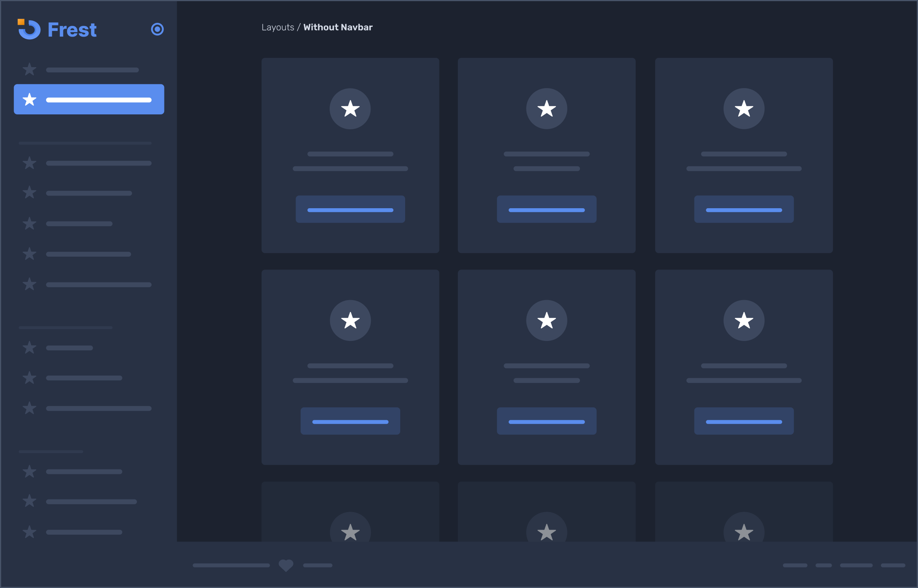Click the star circle in second-row left card
This screenshot has height=588, width=918.
350,320
